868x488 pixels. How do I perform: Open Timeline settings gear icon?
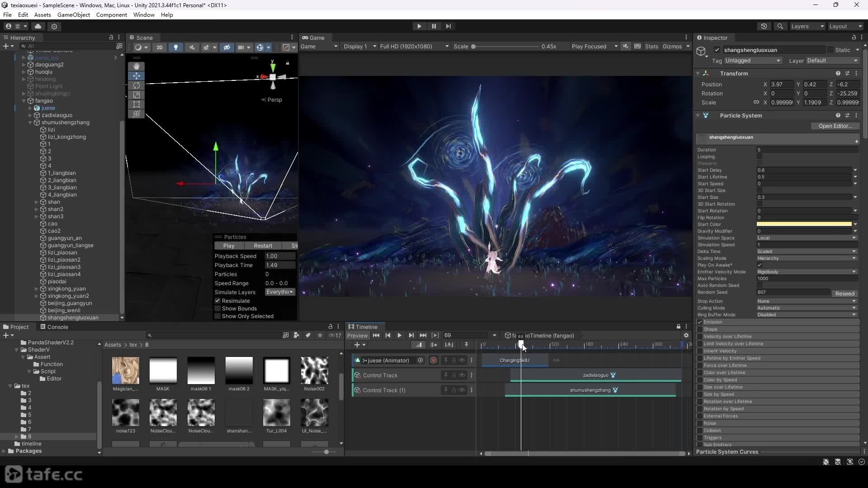coord(686,335)
